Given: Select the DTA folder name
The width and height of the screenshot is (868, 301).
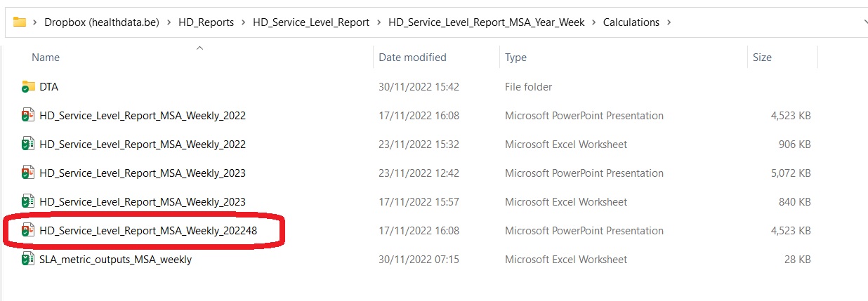Looking at the screenshot, I should point(49,87).
